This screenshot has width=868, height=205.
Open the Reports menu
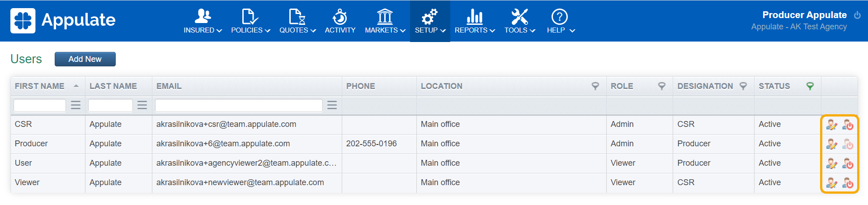point(475,21)
